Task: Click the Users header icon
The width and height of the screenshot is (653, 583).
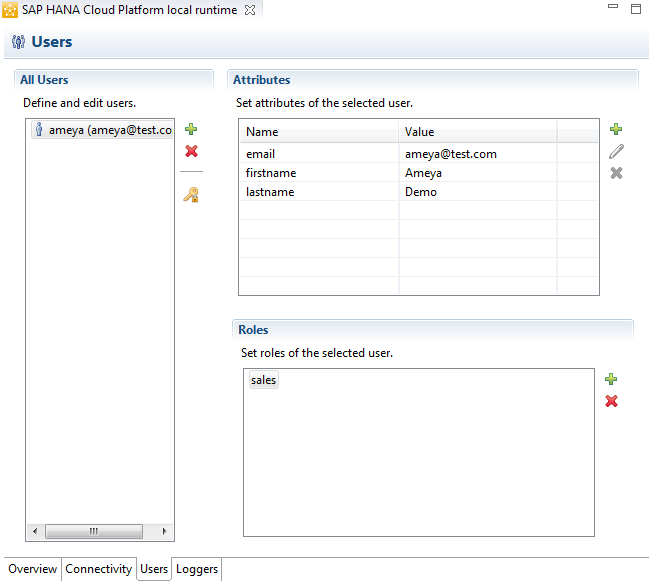Action: point(18,42)
